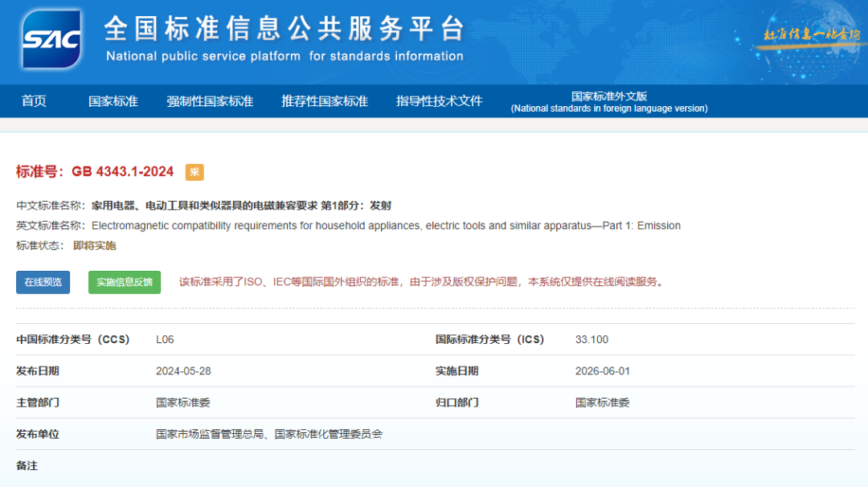Click the 实施日期 label
The width and height of the screenshot is (868, 487).
coord(457,371)
